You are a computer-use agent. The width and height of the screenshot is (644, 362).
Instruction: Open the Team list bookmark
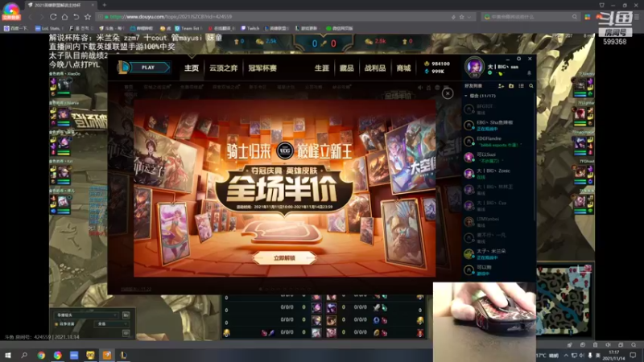click(x=188, y=28)
